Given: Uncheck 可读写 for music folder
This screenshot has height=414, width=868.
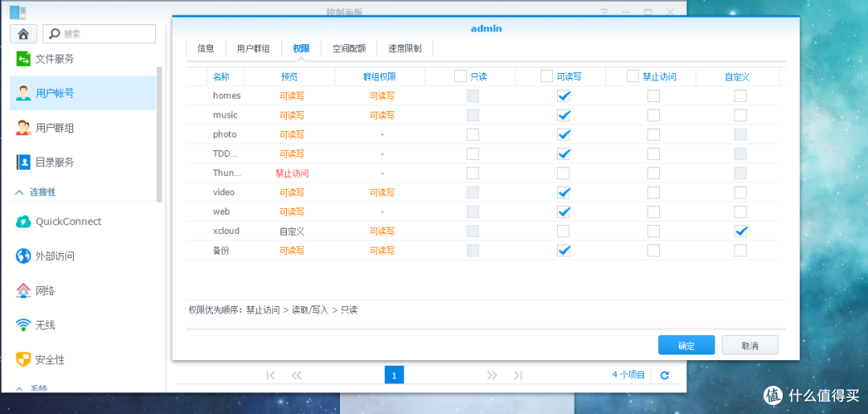Looking at the screenshot, I should coord(563,116).
